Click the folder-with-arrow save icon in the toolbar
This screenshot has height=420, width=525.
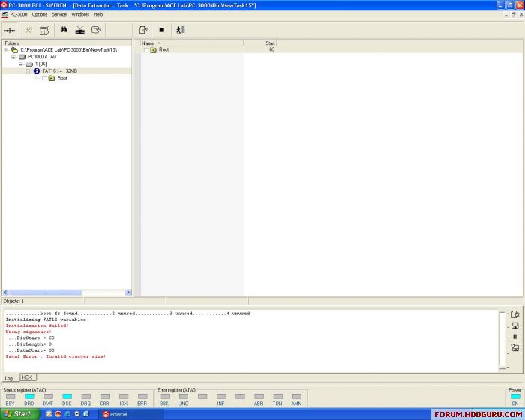tap(96, 30)
